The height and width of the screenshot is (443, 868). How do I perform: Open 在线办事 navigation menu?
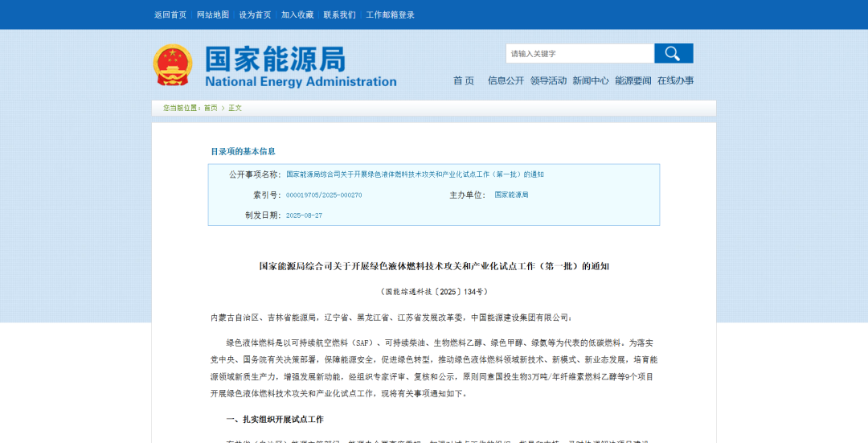[675, 81]
